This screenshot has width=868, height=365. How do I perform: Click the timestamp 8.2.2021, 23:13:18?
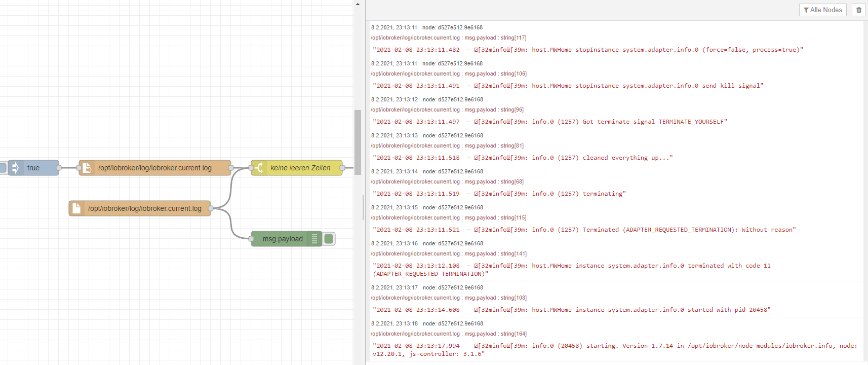pos(394,323)
